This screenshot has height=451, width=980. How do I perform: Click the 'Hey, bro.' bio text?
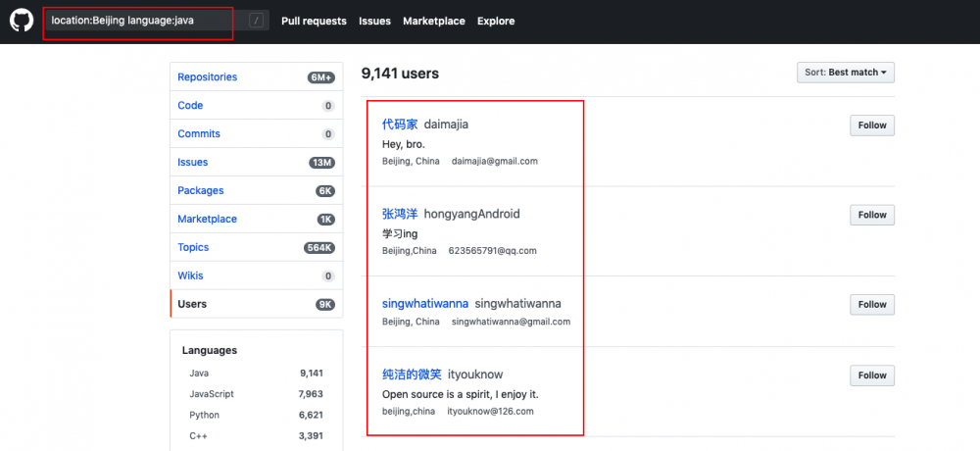tap(404, 144)
